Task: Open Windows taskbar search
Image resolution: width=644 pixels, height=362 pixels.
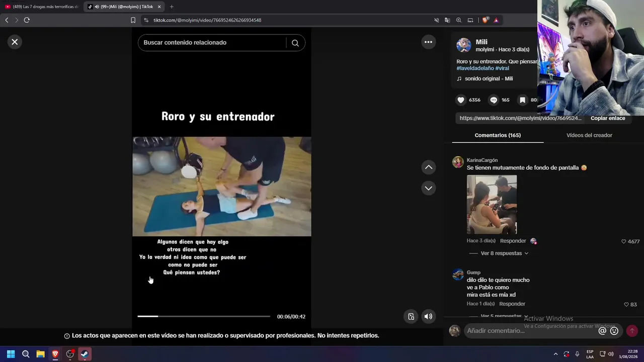Action: point(26,354)
